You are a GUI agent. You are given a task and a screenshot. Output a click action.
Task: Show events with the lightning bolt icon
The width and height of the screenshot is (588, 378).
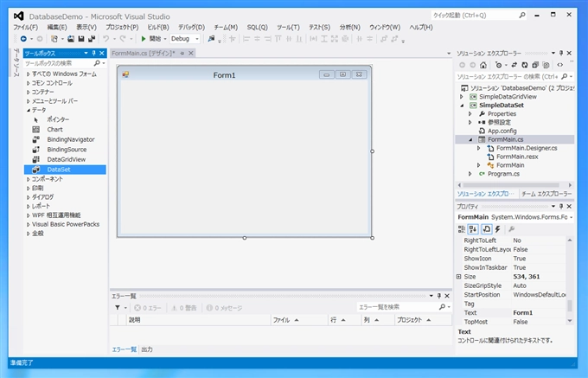498,229
